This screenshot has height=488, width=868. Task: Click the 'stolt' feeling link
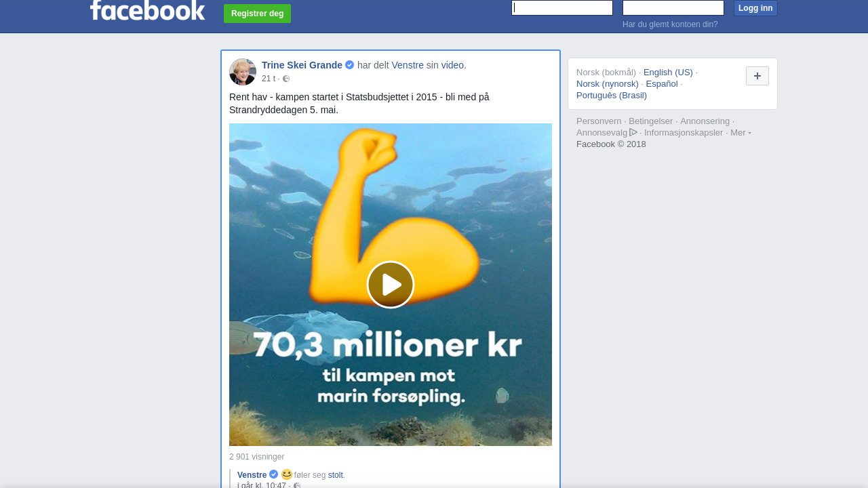click(x=336, y=475)
